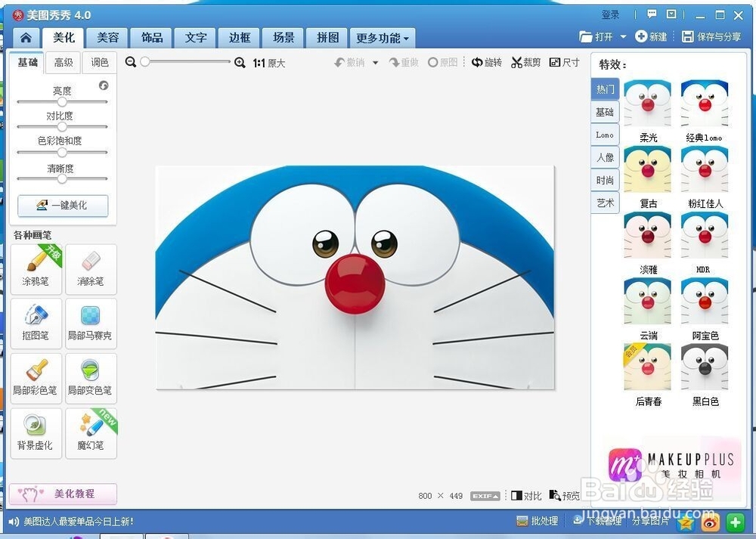Open the feedback chat bubble icon
756x539 pixels.
coord(652,14)
